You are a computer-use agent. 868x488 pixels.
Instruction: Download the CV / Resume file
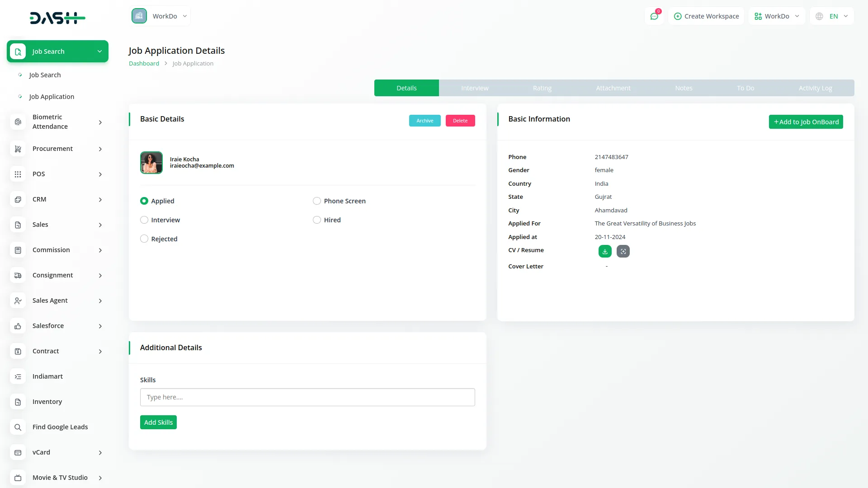tap(605, 251)
